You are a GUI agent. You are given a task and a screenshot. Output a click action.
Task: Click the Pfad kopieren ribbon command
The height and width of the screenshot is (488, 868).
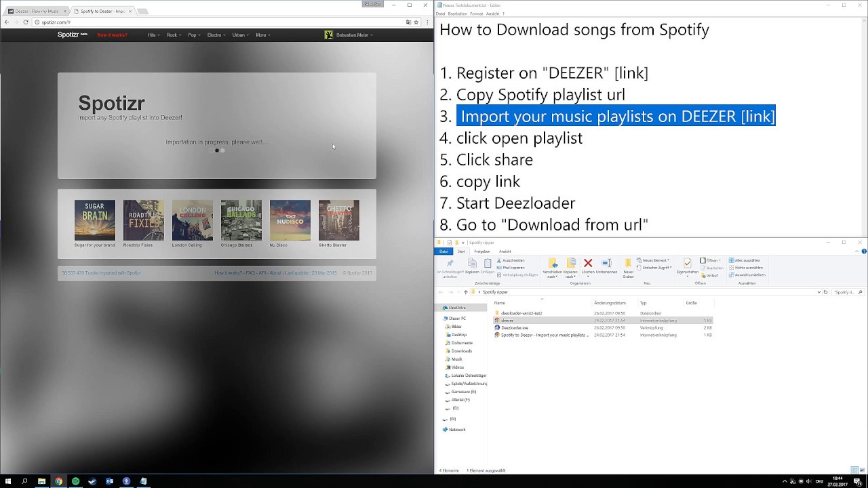tap(511, 268)
